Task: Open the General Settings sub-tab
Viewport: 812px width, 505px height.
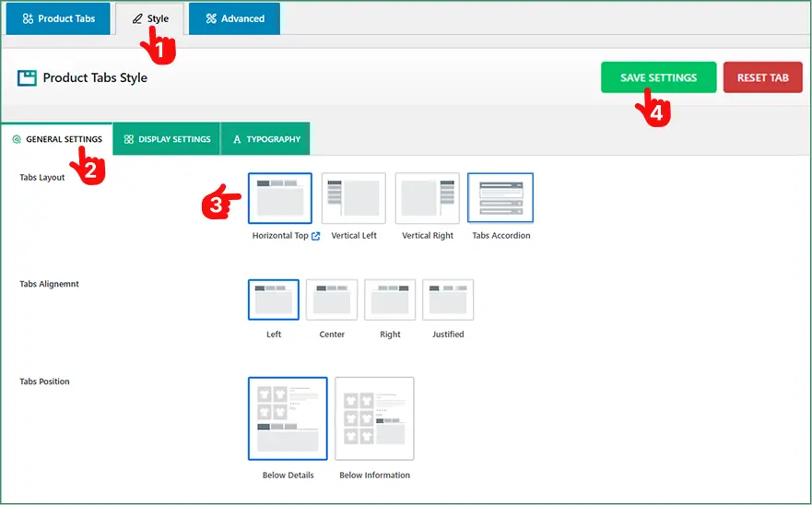Action: tap(56, 139)
